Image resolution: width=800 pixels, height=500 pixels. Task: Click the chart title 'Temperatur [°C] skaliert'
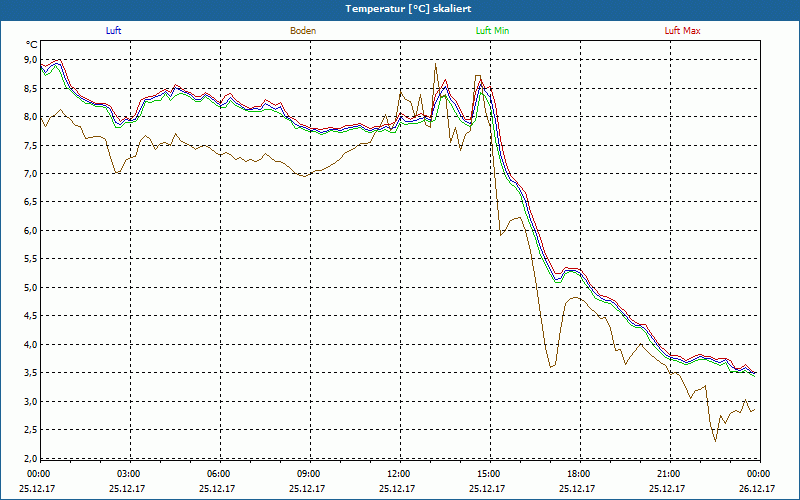(x=408, y=9)
